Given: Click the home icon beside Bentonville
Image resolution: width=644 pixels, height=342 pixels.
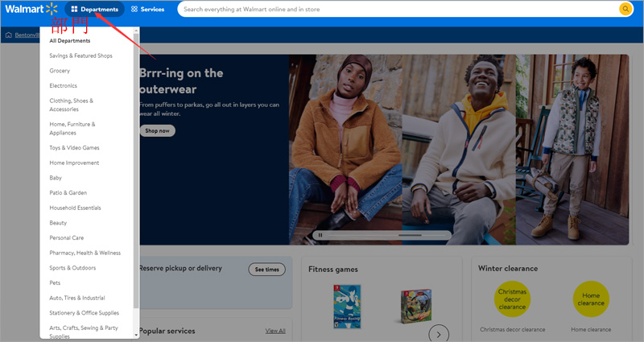Looking at the screenshot, I should (9, 35).
